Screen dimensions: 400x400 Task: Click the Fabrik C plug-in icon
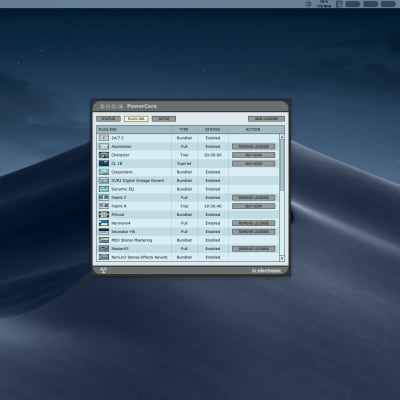pyautogui.click(x=104, y=197)
